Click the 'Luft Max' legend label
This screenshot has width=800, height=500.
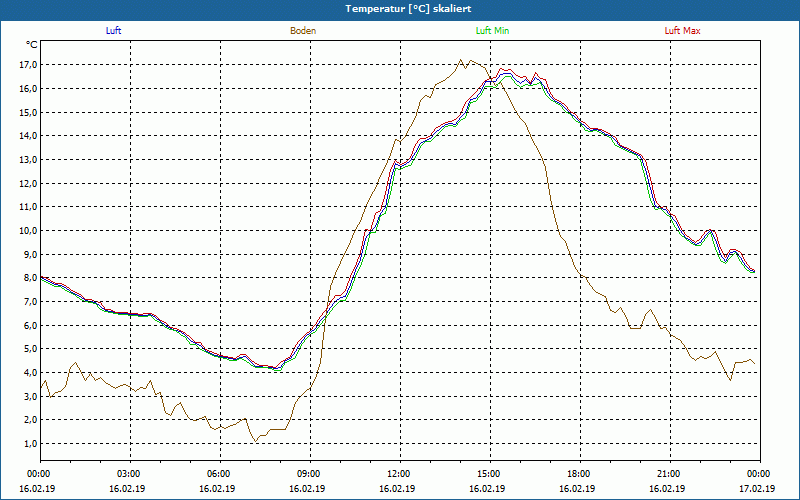pos(682,31)
